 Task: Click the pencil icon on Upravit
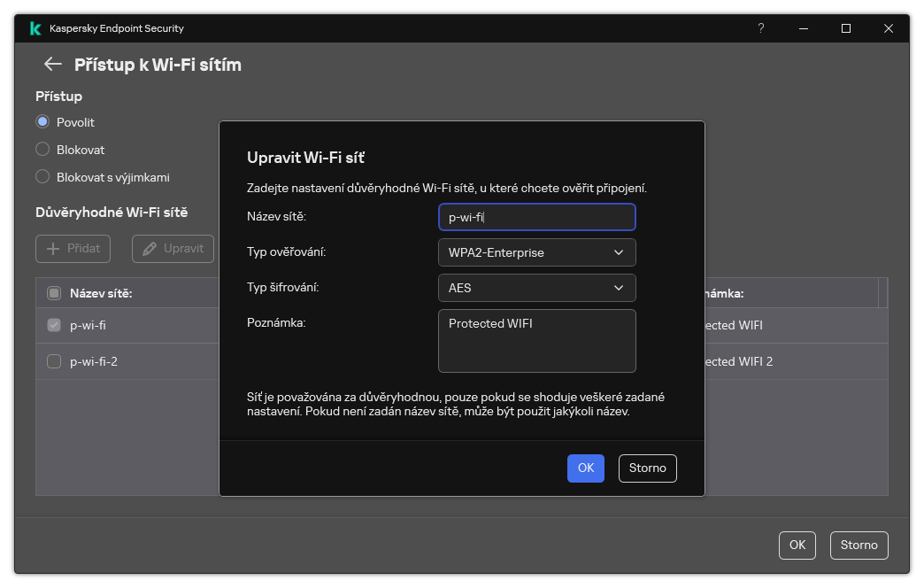[150, 249]
